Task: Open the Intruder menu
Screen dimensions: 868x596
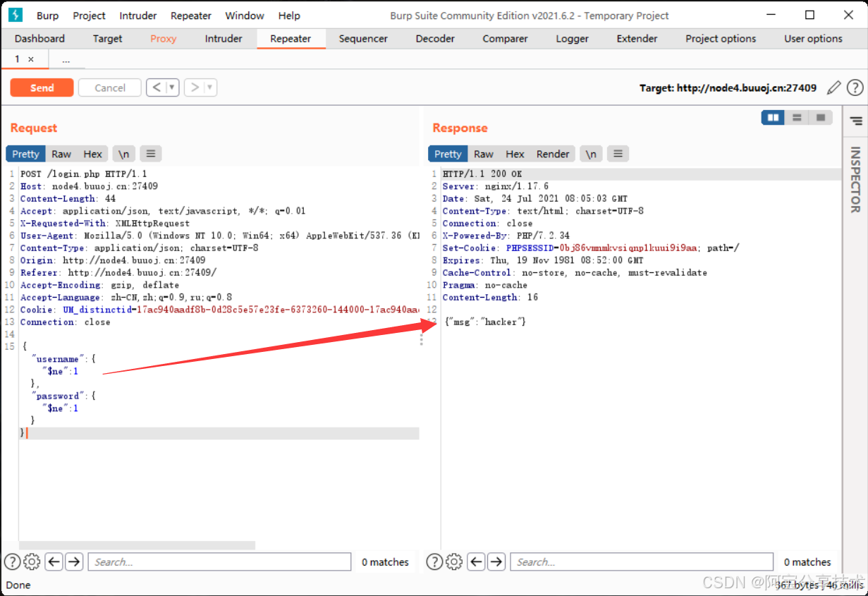Action: [138, 16]
